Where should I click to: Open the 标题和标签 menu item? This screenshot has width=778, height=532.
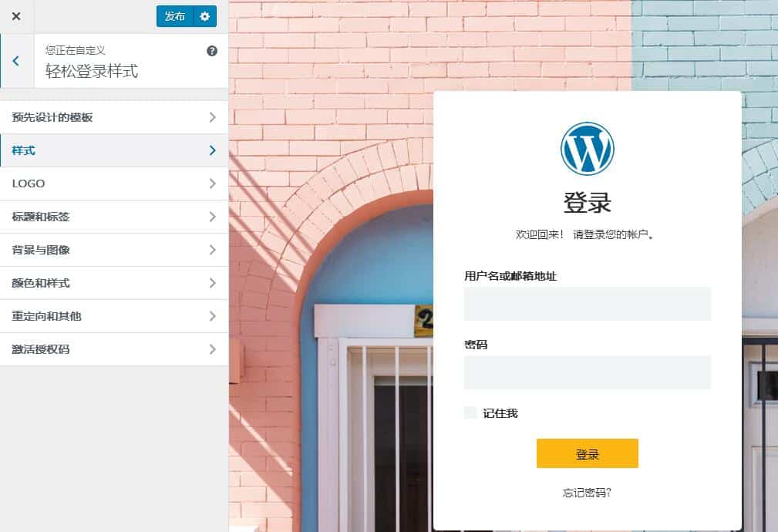click(x=114, y=217)
